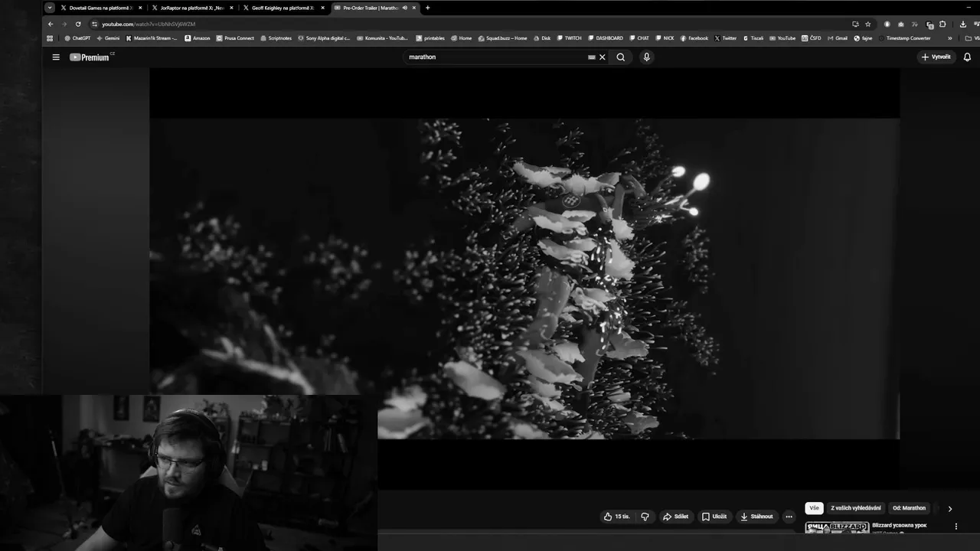This screenshot has width=980, height=551.
Task: View site information for youtube.com
Action: pos(95,24)
